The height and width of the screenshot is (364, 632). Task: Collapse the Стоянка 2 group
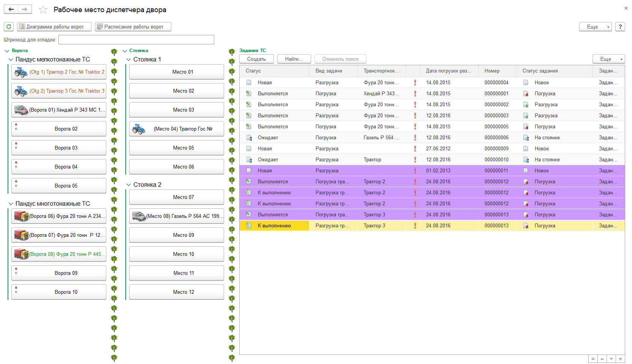[x=128, y=185]
